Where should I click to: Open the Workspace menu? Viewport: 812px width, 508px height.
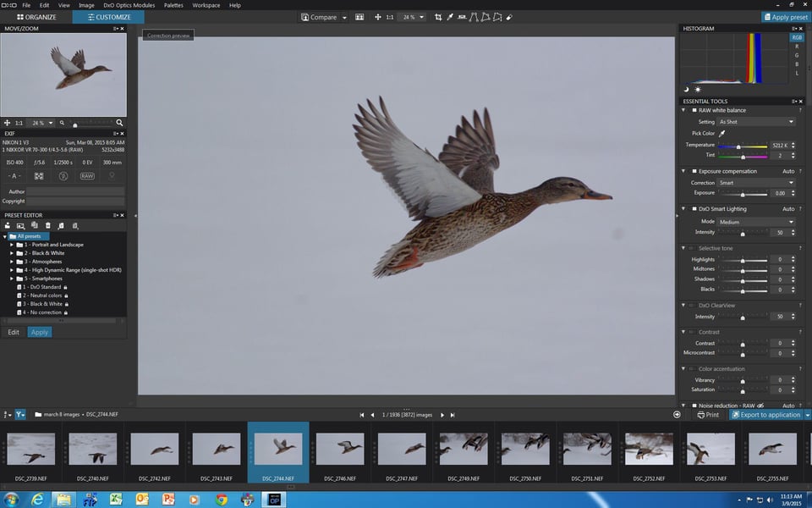click(206, 5)
